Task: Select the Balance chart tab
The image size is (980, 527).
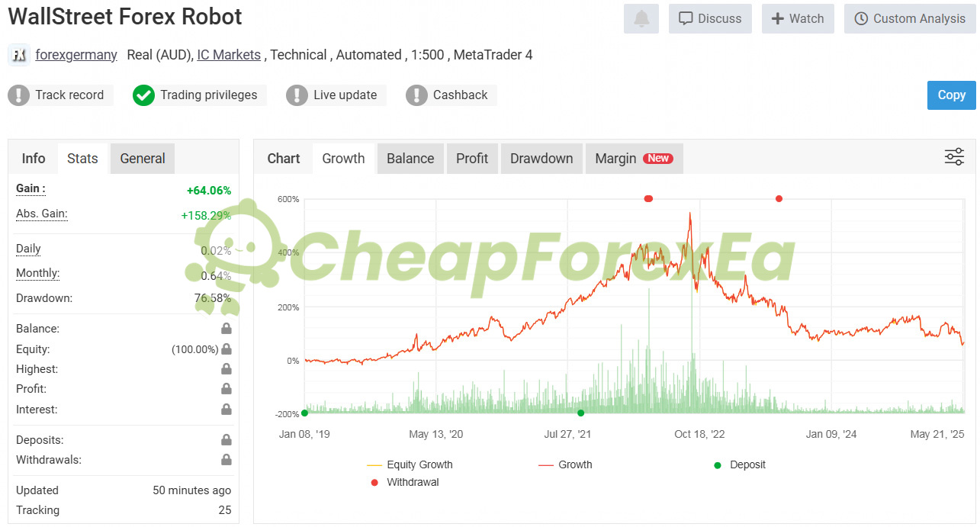Action: [410, 159]
